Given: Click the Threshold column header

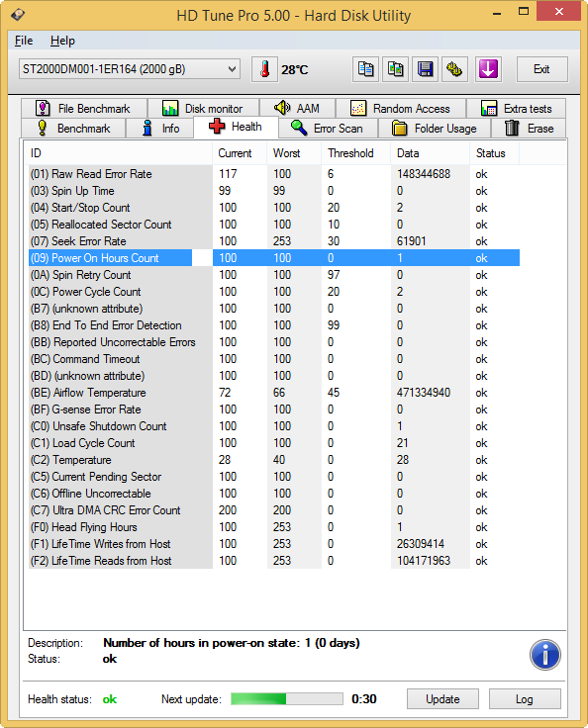Looking at the screenshot, I should (x=356, y=153).
